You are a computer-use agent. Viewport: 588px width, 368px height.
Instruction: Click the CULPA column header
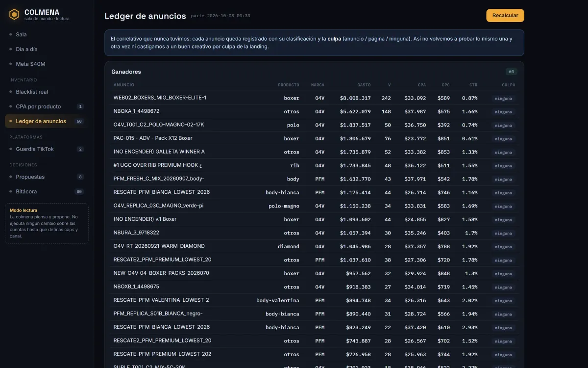pyautogui.click(x=509, y=85)
